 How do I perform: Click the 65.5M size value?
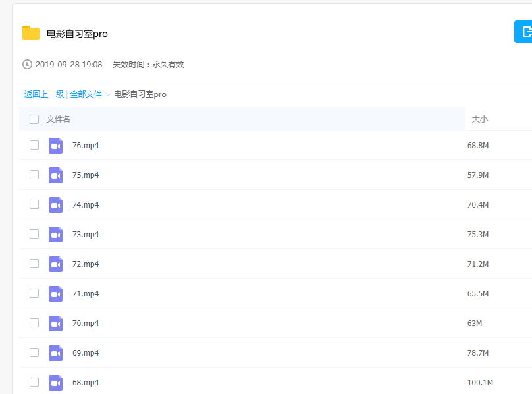tap(478, 294)
